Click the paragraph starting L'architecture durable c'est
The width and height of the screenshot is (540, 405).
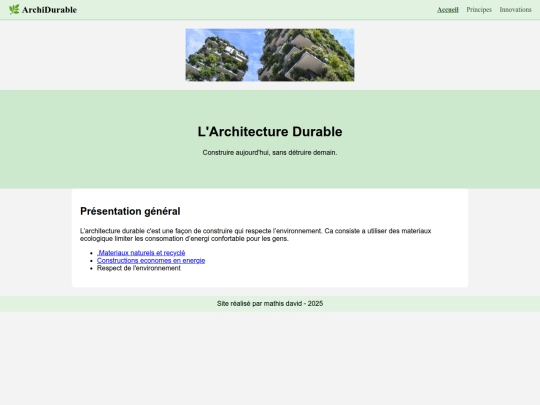[256, 235]
